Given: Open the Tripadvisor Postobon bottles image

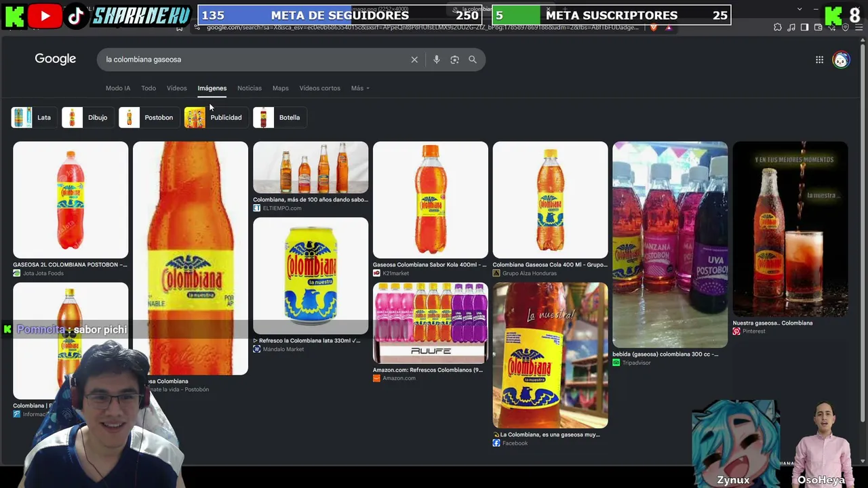Looking at the screenshot, I should [670, 245].
